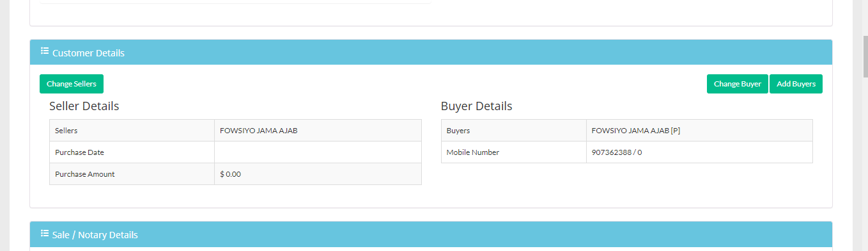Click the list icon beside Customer Details

coord(45,52)
